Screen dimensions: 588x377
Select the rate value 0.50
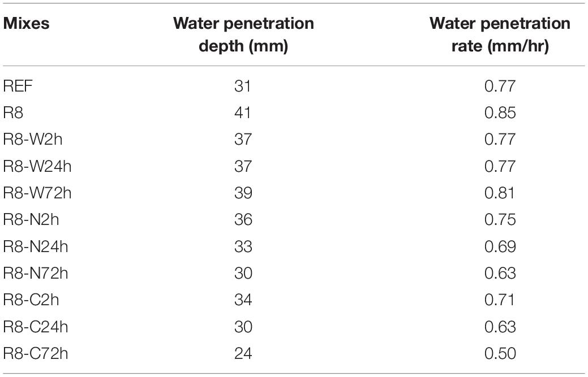pyautogui.click(x=500, y=353)
